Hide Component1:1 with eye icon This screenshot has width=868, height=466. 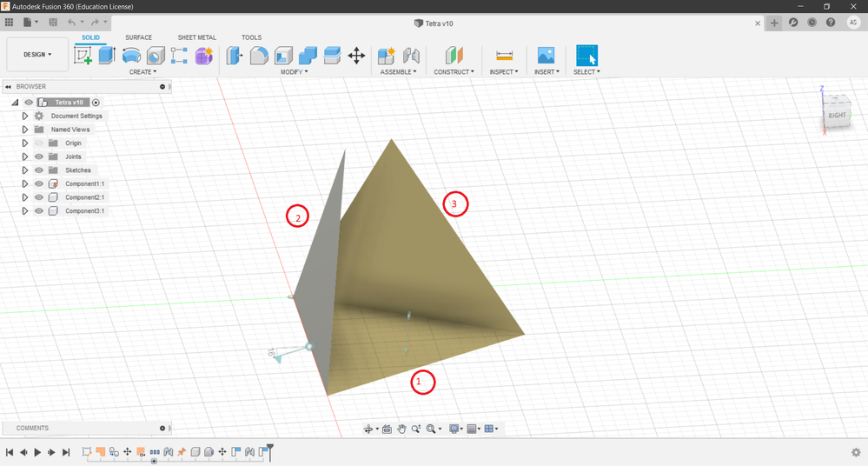point(39,184)
